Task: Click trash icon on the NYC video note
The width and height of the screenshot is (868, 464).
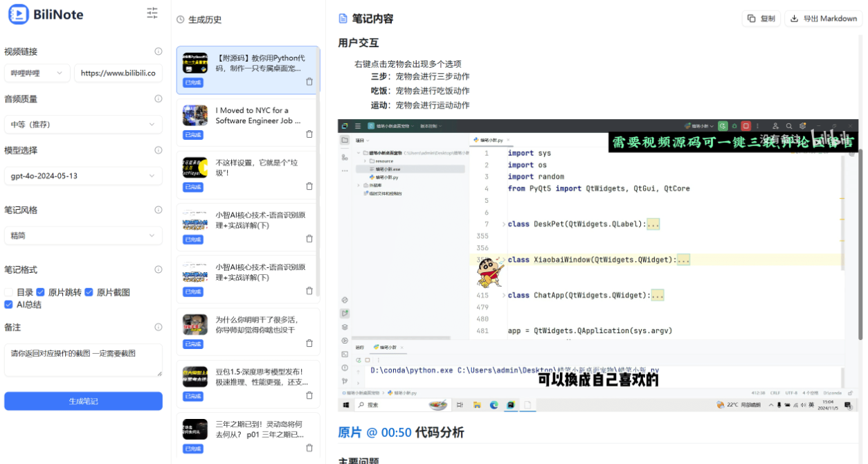Action: click(x=309, y=134)
